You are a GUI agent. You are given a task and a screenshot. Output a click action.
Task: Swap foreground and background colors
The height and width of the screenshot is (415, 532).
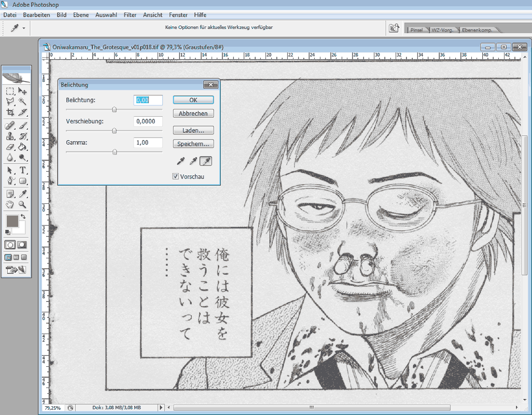click(x=23, y=216)
